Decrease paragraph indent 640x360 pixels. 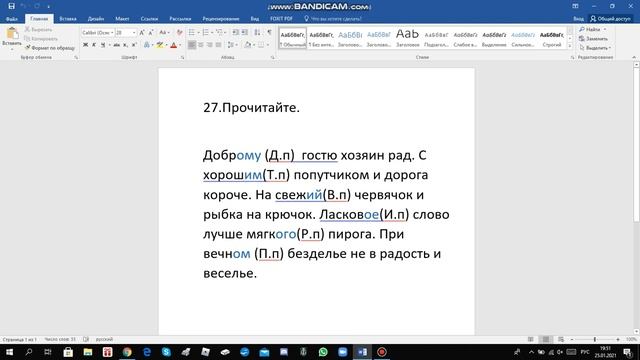(x=236, y=33)
